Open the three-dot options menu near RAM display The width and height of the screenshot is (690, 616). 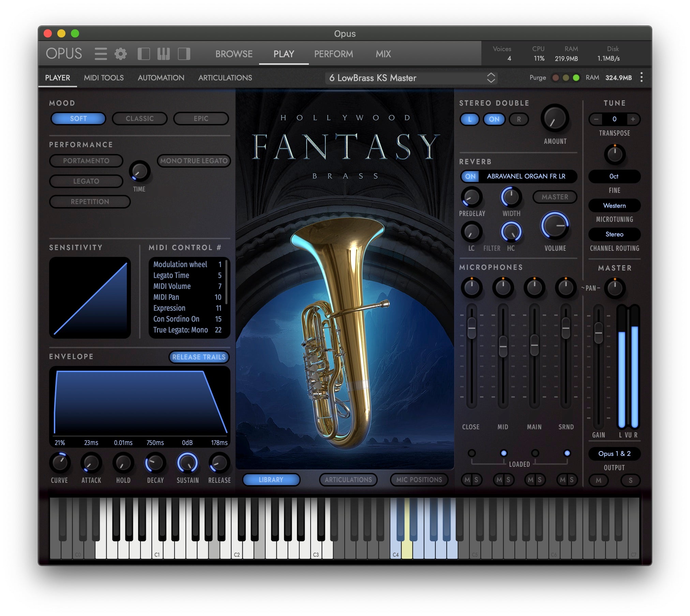click(641, 78)
